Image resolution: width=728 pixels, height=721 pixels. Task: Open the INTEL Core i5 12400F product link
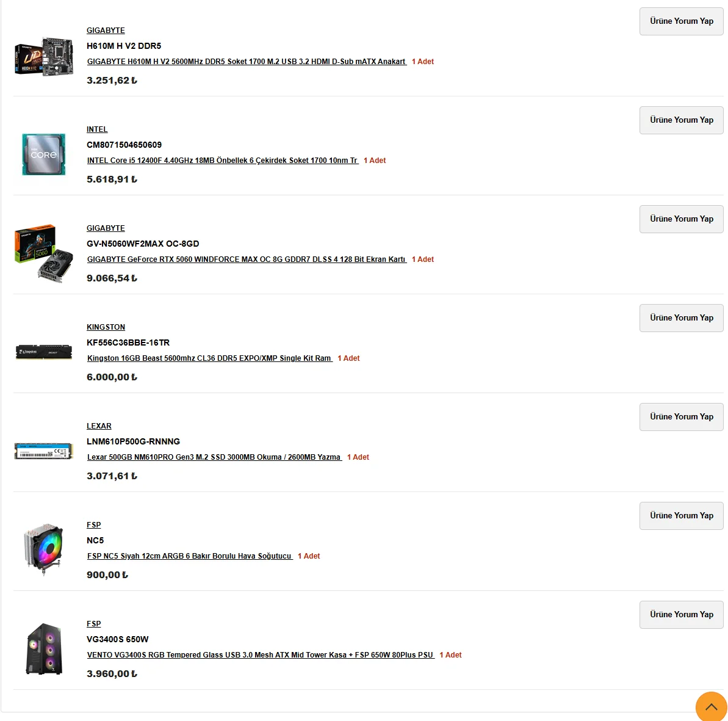[x=223, y=161]
